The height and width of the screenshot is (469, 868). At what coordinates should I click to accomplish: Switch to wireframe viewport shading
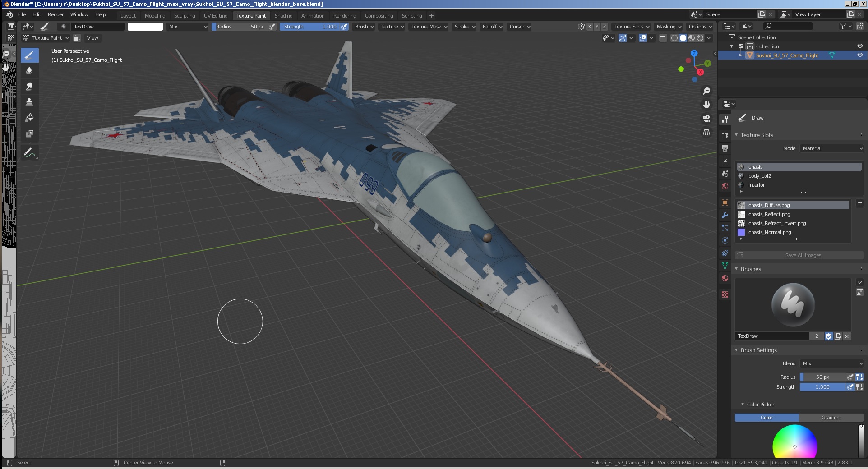(674, 38)
